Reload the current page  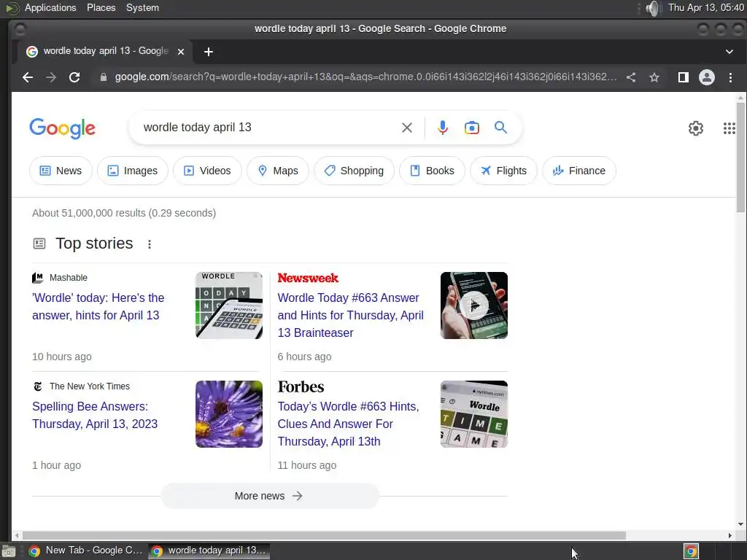(74, 77)
